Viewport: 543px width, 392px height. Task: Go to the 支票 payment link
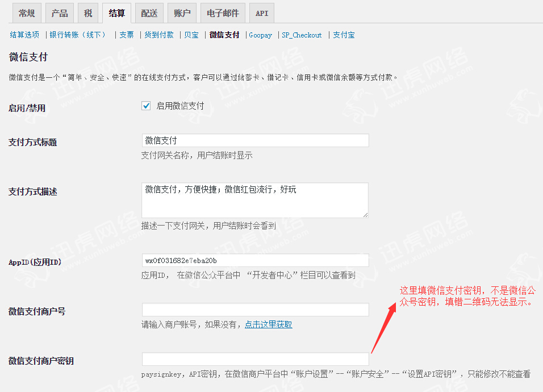(x=127, y=35)
